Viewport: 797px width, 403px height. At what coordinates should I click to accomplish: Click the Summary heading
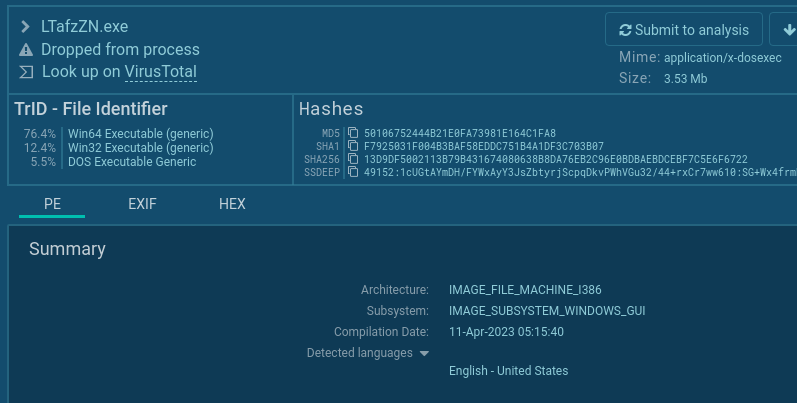coord(67,249)
